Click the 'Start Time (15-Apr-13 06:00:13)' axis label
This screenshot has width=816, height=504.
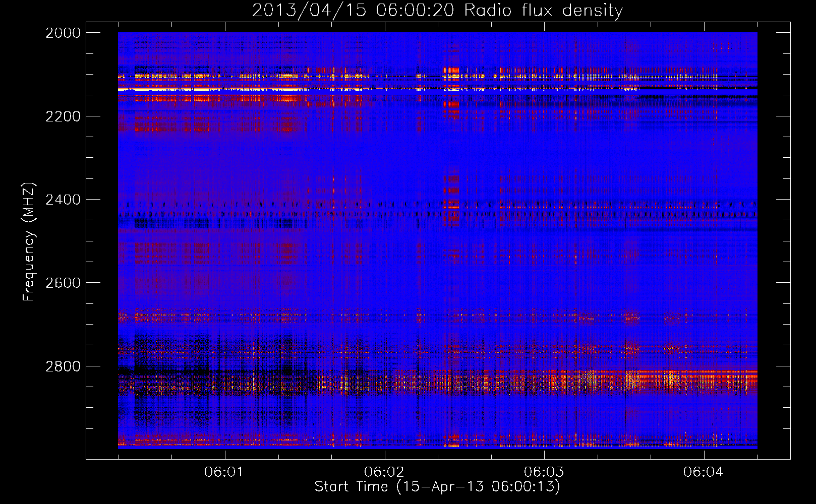[x=437, y=487]
